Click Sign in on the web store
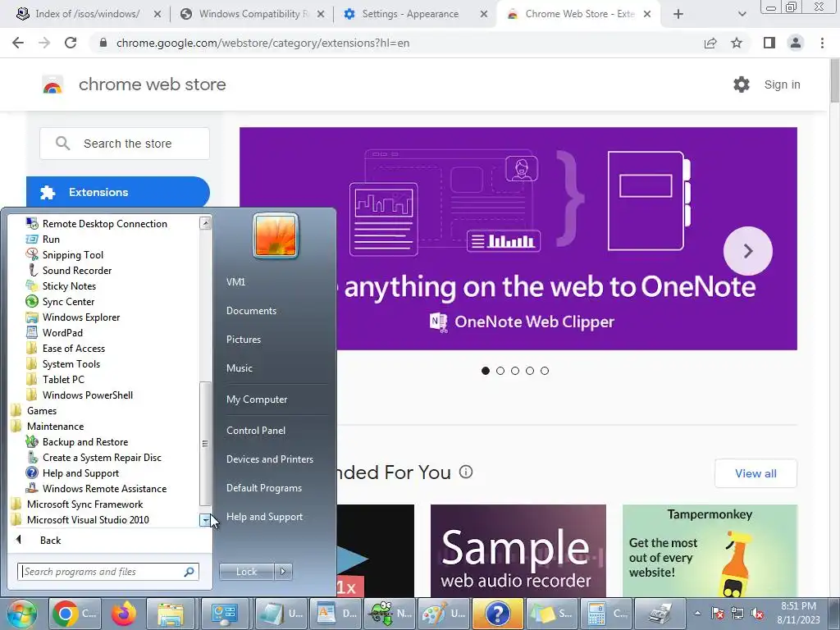The image size is (840, 630). (782, 84)
